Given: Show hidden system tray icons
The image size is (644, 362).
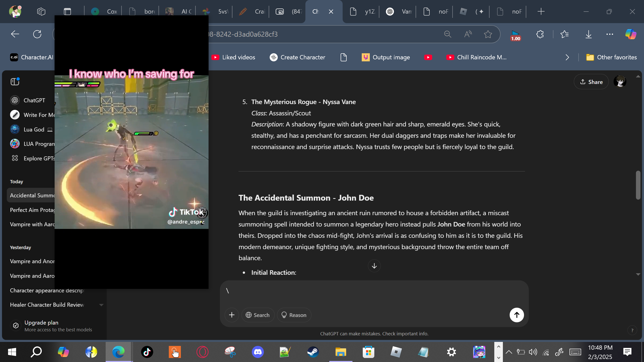Looking at the screenshot, I should click(509, 352).
